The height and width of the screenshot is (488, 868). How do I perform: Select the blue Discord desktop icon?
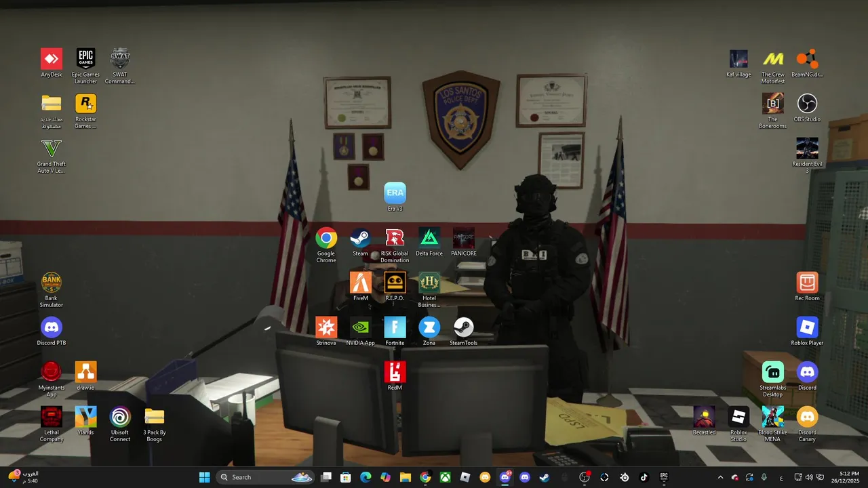coord(807,376)
